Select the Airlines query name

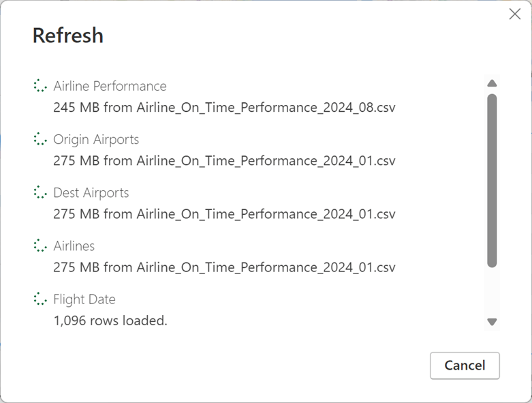[74, 245]
